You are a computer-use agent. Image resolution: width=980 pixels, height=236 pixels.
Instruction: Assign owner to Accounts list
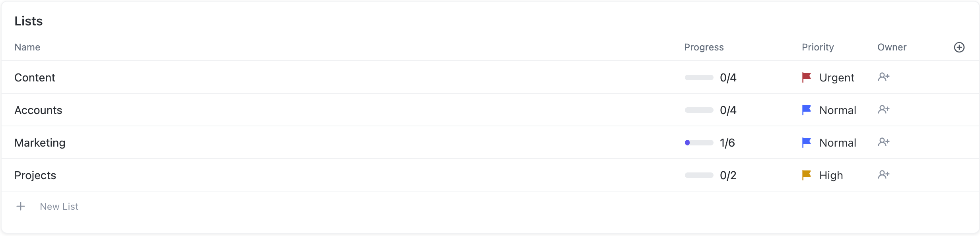click(x=883, y=110)
